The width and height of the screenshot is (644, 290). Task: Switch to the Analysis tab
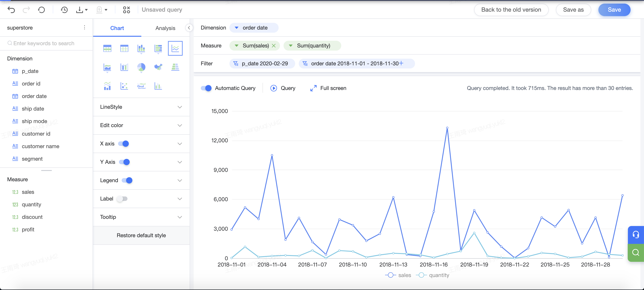(165, 28)
